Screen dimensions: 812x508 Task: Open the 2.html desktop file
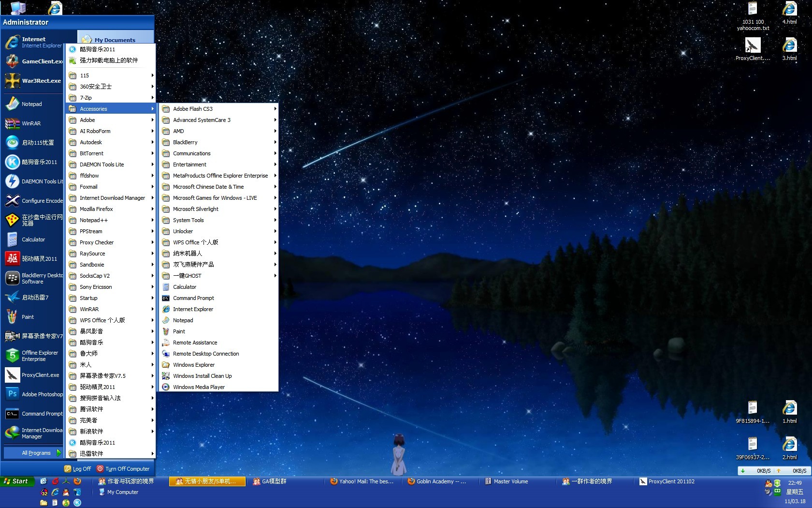(789, 448)
